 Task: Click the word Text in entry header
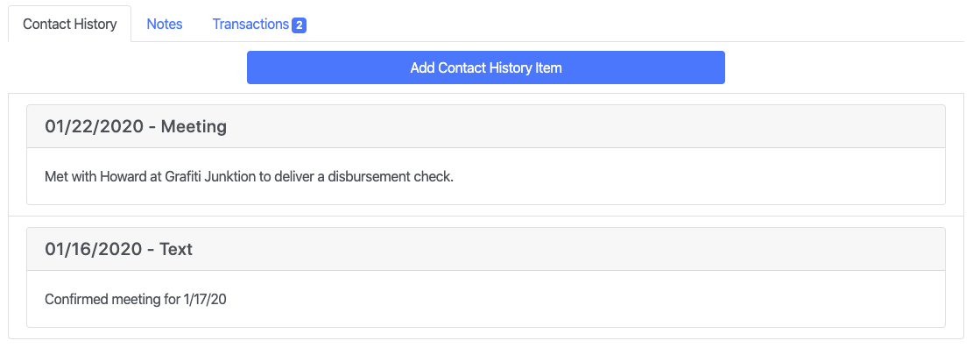(x=176, y=249)
